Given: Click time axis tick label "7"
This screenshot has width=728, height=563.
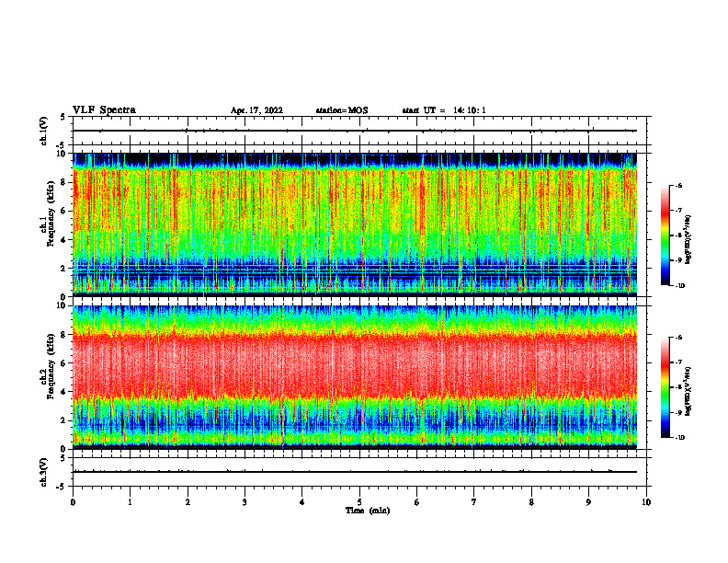Looking at the screenshot, I should (474, 501).
